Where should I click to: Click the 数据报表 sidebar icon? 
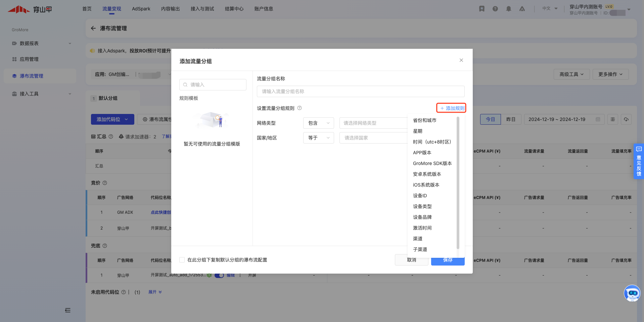pyautogui.click(x=14, y=43)
